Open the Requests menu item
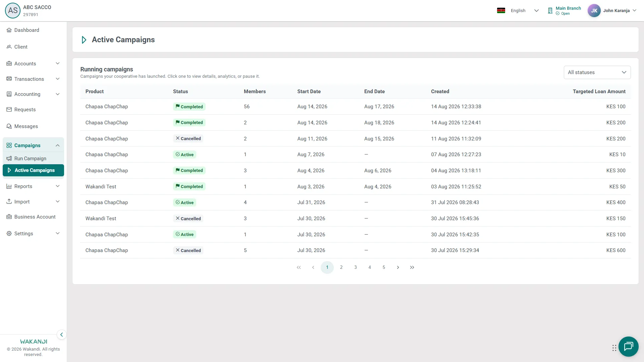Screen dimensions: 644x362 coord(33,110)
